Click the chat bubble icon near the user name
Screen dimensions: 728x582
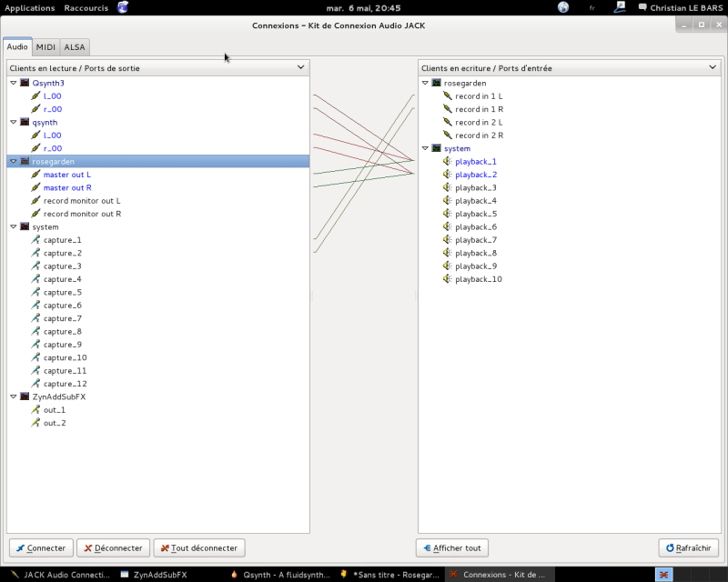tap(642, 7)
